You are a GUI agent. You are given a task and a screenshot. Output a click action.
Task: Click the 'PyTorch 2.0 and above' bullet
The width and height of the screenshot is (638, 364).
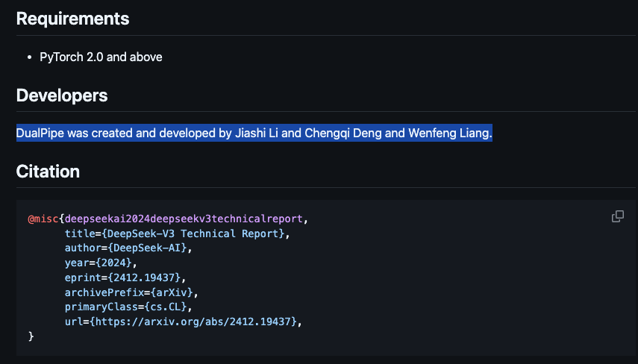click(101, 57)
